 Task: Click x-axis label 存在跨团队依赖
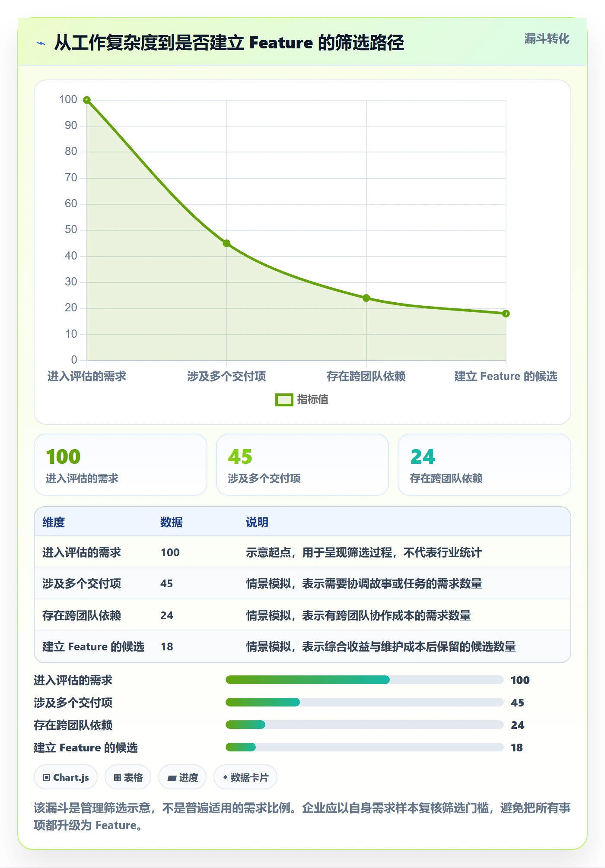366,377
